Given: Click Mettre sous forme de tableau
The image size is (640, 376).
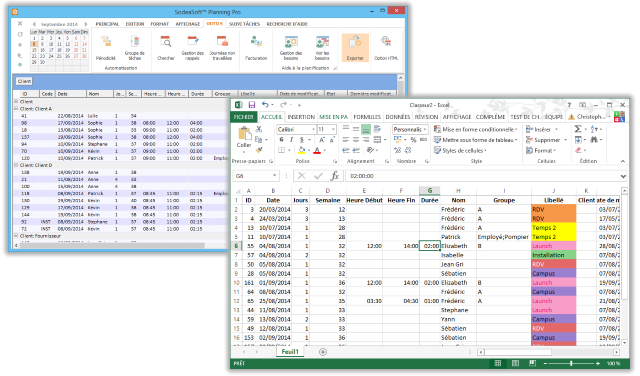Looking at the screenshot, I should pyautogui.click(x=475, y=140).
